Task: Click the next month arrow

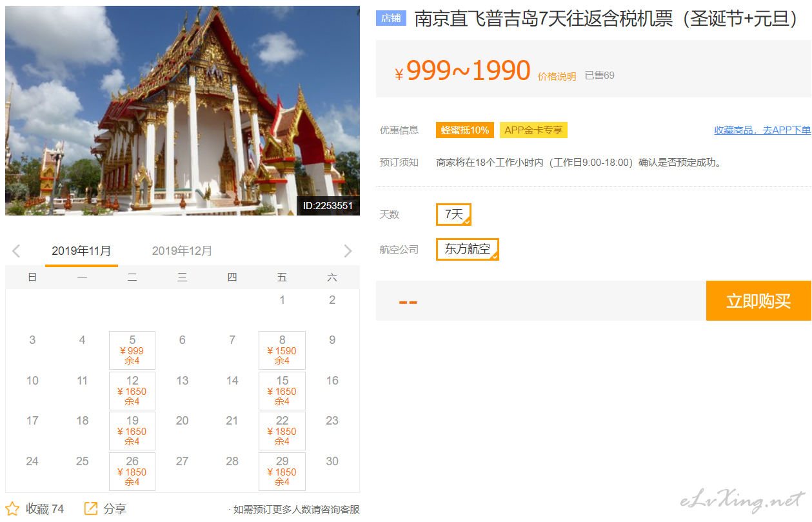Action: (348, 251)
